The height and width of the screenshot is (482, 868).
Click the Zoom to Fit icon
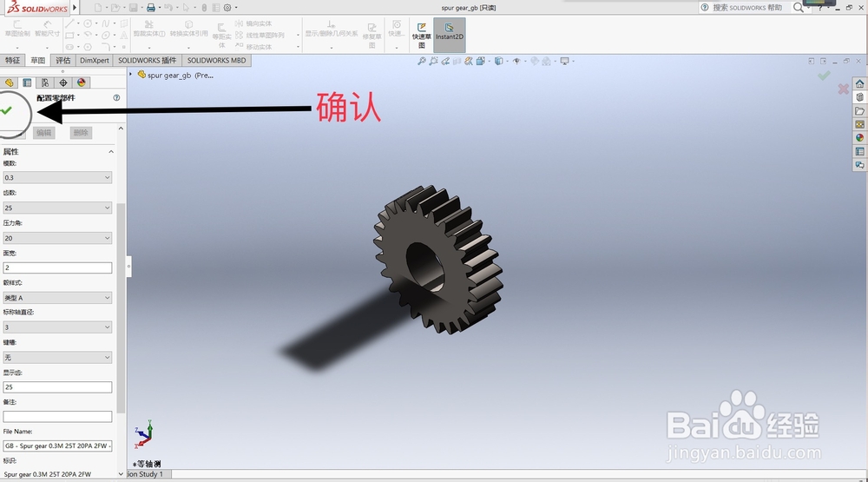[x=421, y=61]
